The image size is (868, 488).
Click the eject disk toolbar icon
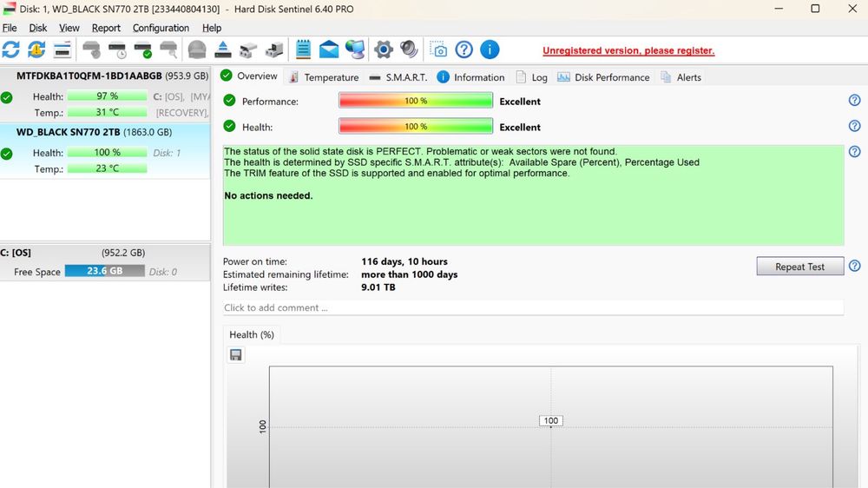point(222,49)
